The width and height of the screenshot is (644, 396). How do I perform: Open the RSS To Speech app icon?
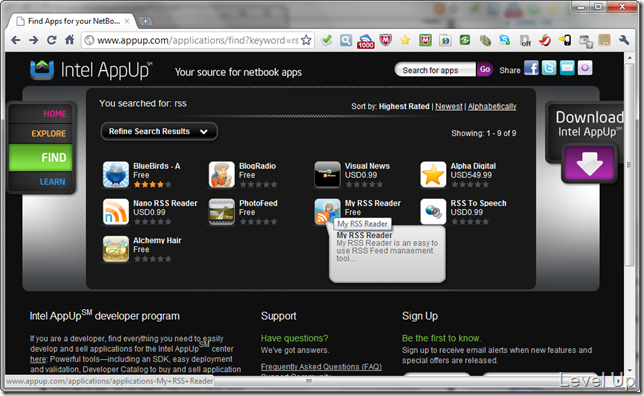pos(433,212)
